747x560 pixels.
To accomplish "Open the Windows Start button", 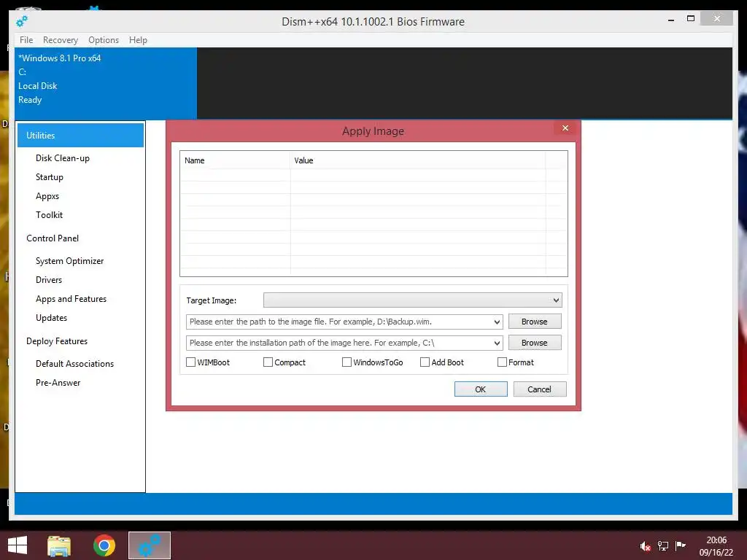I will (x=18, y=545).
